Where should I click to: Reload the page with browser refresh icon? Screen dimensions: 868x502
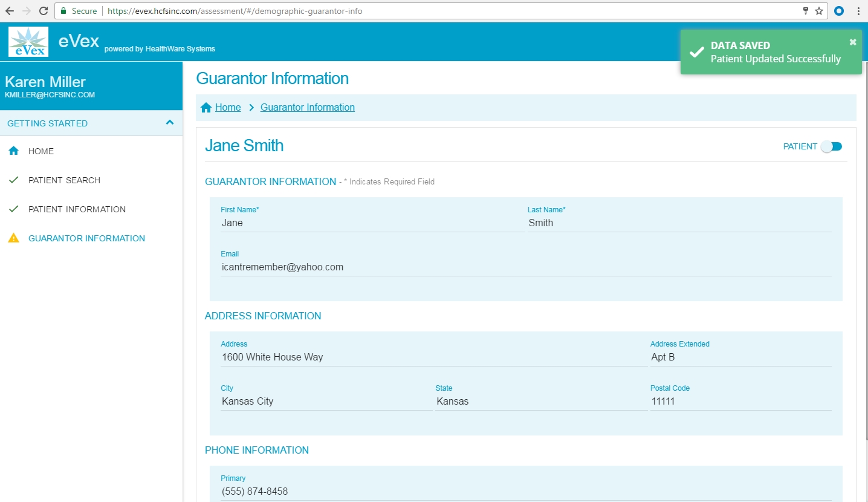[43, 11]
